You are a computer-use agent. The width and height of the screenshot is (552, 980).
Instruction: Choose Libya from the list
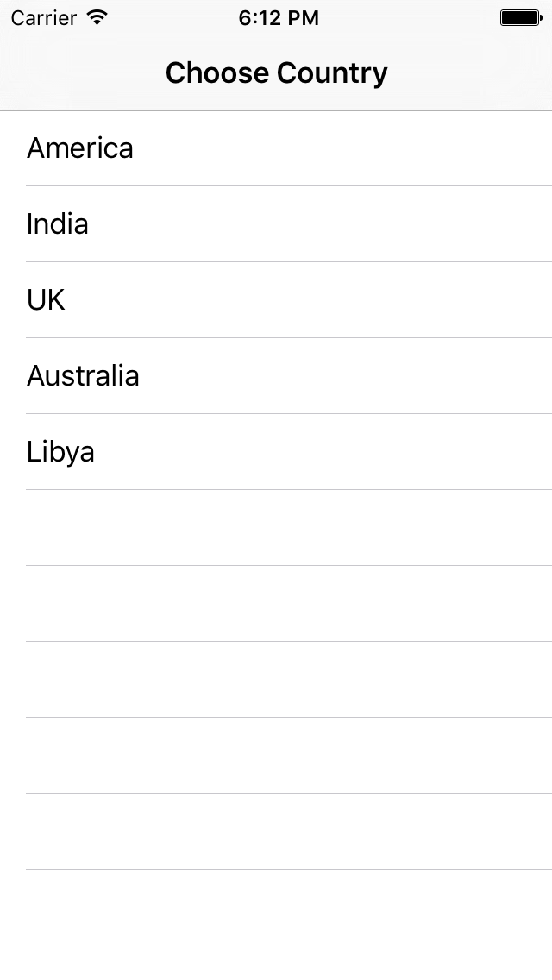click(x=276, y=451)
